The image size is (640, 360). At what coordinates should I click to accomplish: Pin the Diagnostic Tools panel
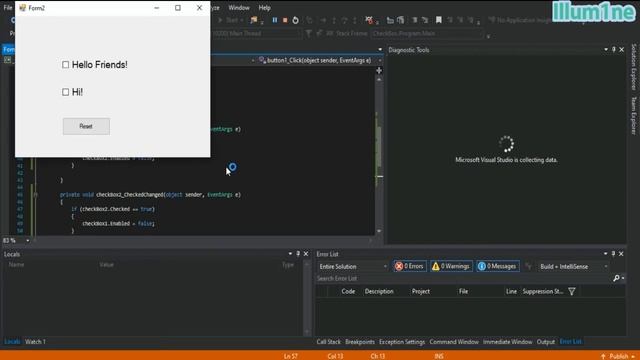click(x=613, y=49)
